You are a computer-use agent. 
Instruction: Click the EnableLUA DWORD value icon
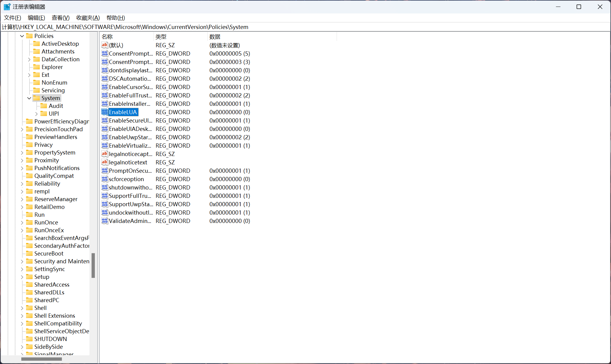[104, 112]
